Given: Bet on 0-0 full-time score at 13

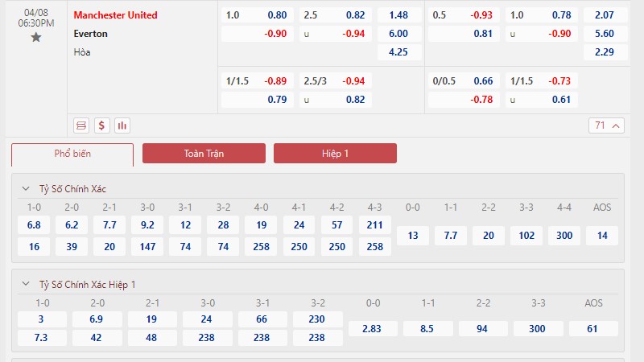Looking at the screenshot, I should [x=413, y=236].
